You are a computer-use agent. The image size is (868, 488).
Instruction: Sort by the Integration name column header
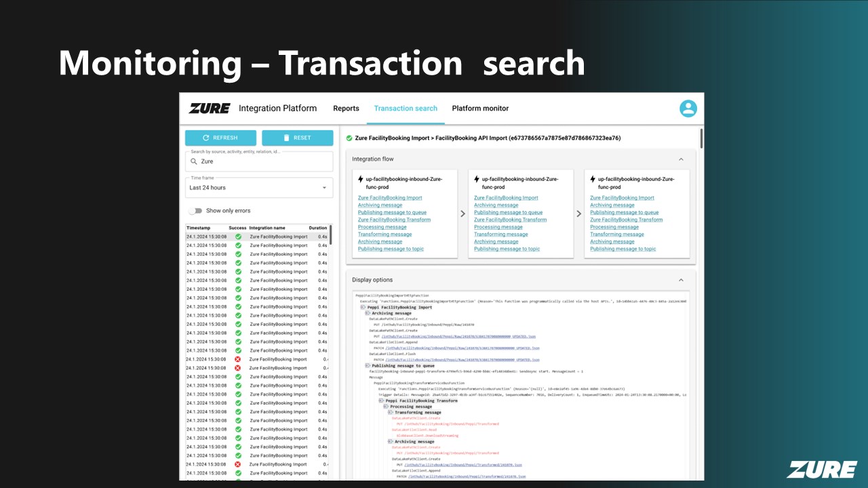[x=267, y=228]
